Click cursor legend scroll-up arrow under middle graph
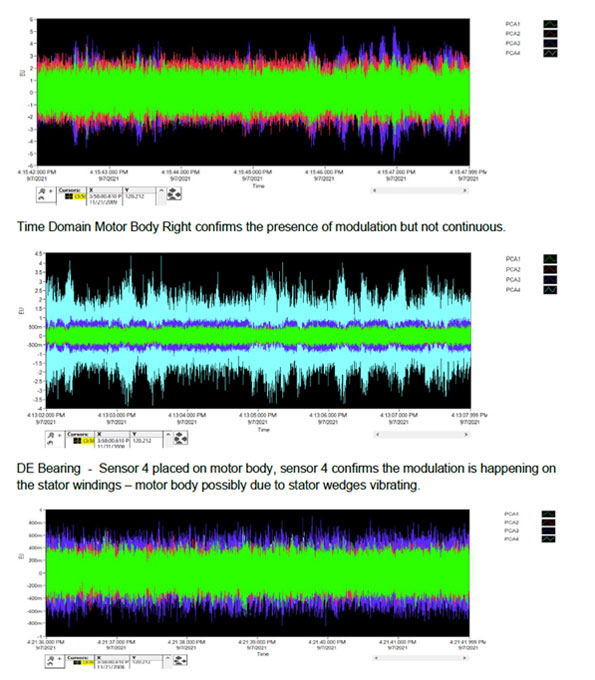The width and height of the screenshot is (595, 680). [x=168, y=434]
